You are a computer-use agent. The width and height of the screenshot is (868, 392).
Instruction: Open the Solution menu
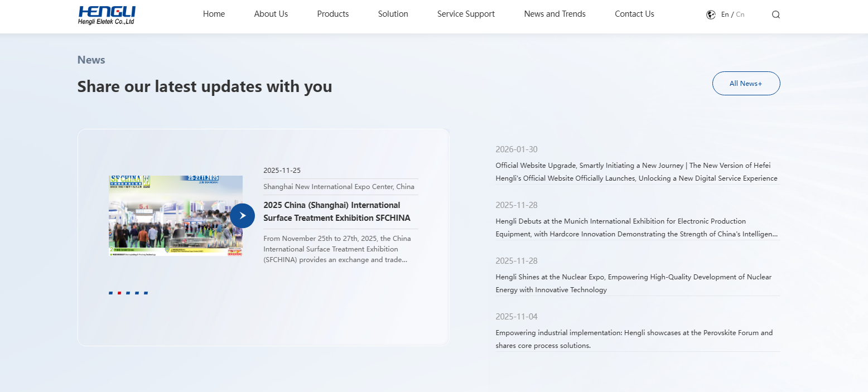coord(393,14)
